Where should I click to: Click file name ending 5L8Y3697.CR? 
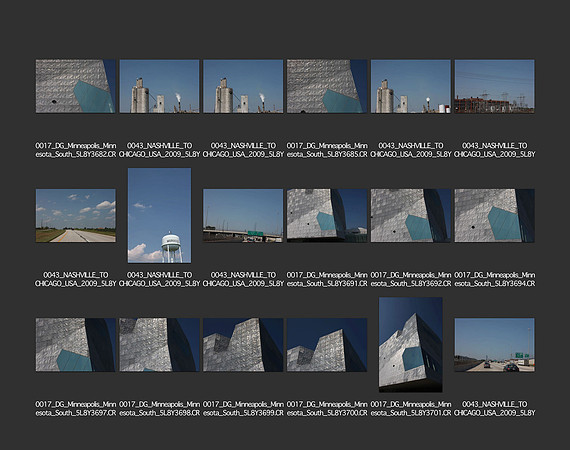[x=76, y=409]
